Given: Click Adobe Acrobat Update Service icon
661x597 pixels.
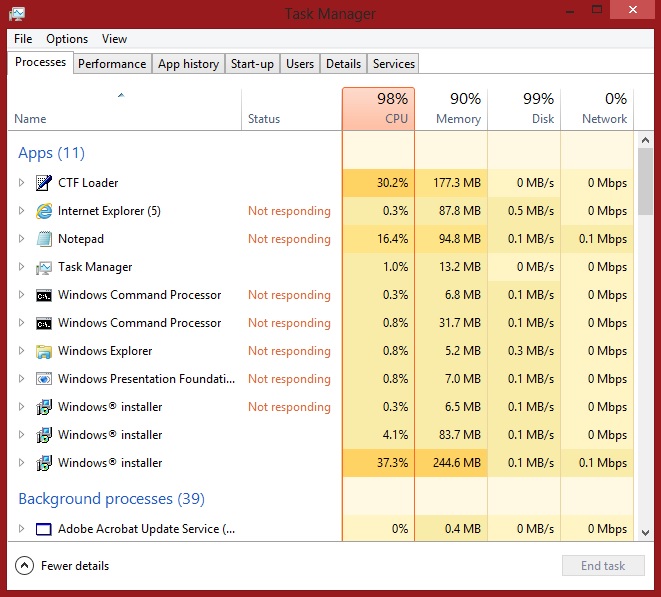Looking at the screenshot, I should [x=44, y=529].
